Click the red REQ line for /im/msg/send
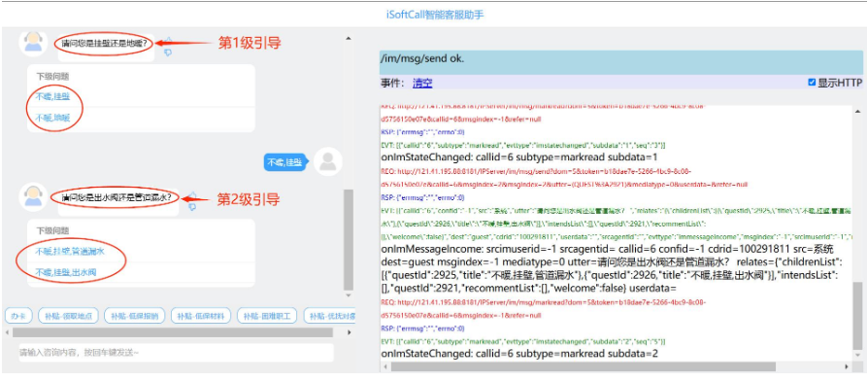868x382 pixels. click(x=565, y=178)
